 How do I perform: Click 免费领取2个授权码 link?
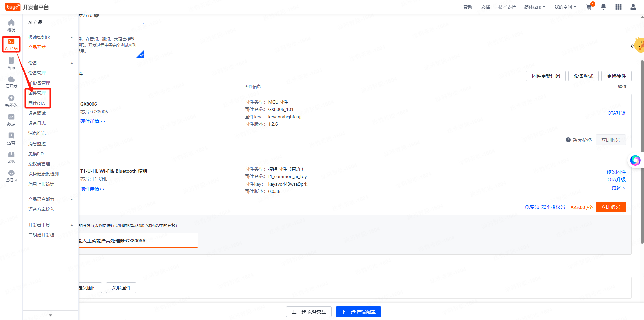(x=545, y=207)
